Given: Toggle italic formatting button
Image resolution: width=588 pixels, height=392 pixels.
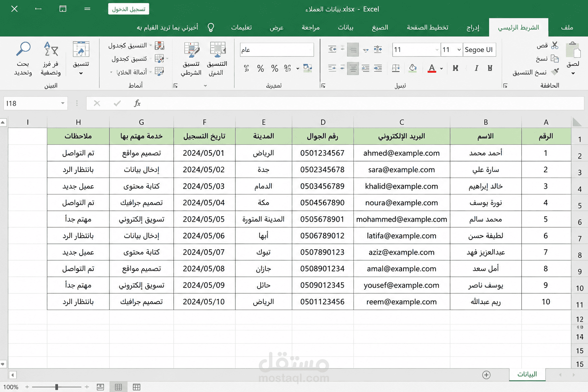Looking at the screenshot, I should click(476, 68).
